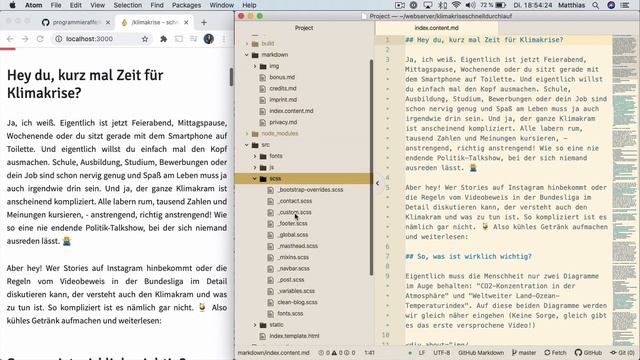The height and width of the screenshot is (360, 640).
Task: Click the Bluetooth icon in menu bar
Action: point(442,5)
